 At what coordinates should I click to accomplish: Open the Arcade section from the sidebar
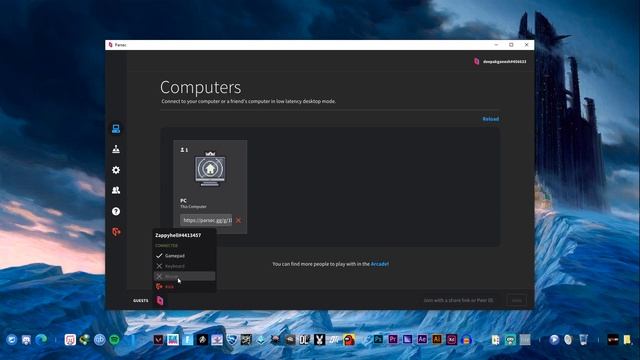click(x=116, y=149)
